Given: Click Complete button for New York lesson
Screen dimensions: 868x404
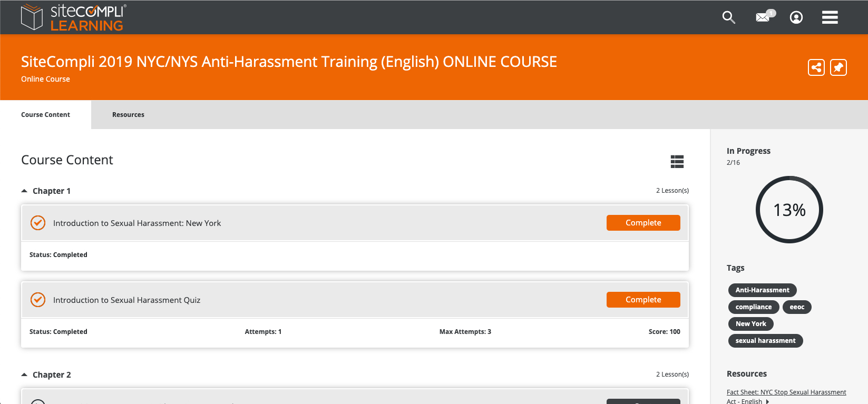Looking at the screenshot, I should point(643,223).
